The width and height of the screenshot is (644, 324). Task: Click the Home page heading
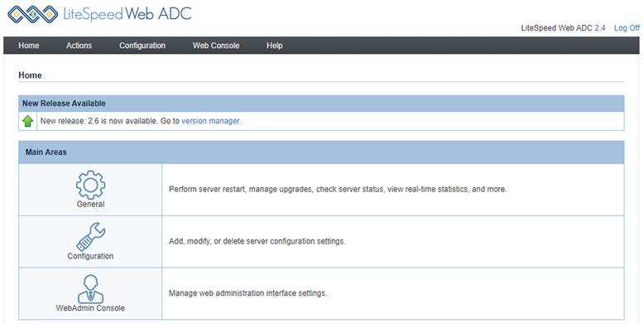(x=30, y=75)
